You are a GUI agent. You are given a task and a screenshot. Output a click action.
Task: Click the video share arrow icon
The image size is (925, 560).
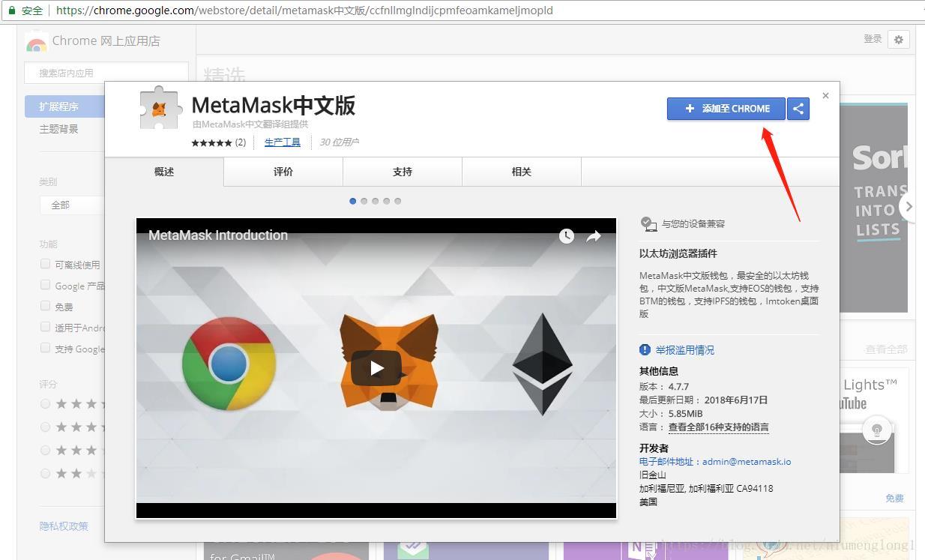point(594,236)
